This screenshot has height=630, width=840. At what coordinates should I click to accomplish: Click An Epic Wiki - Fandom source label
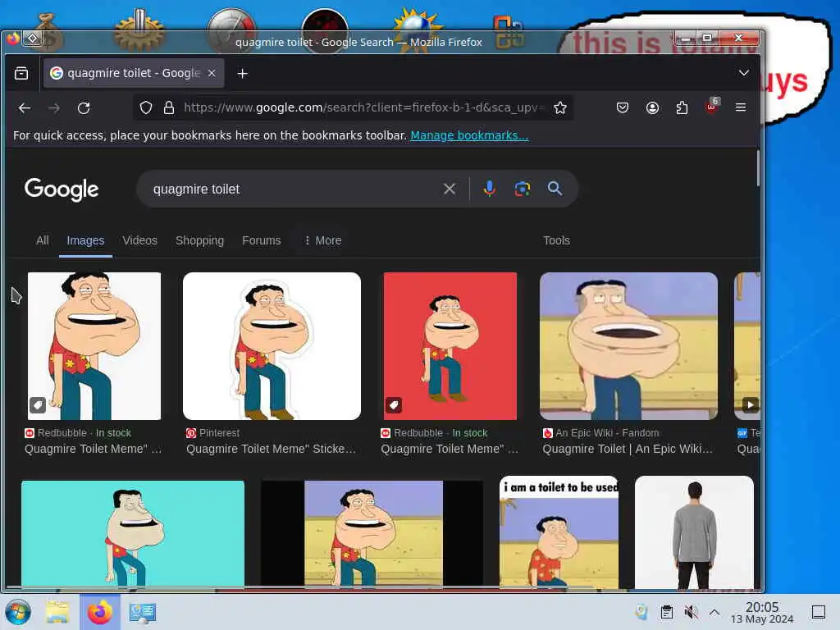[x=607, y=433]
